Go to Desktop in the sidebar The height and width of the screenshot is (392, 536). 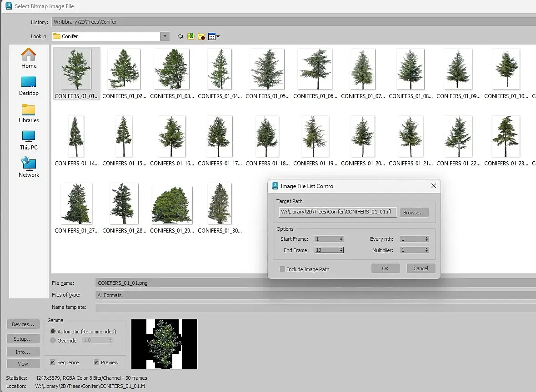pos(29,86)
